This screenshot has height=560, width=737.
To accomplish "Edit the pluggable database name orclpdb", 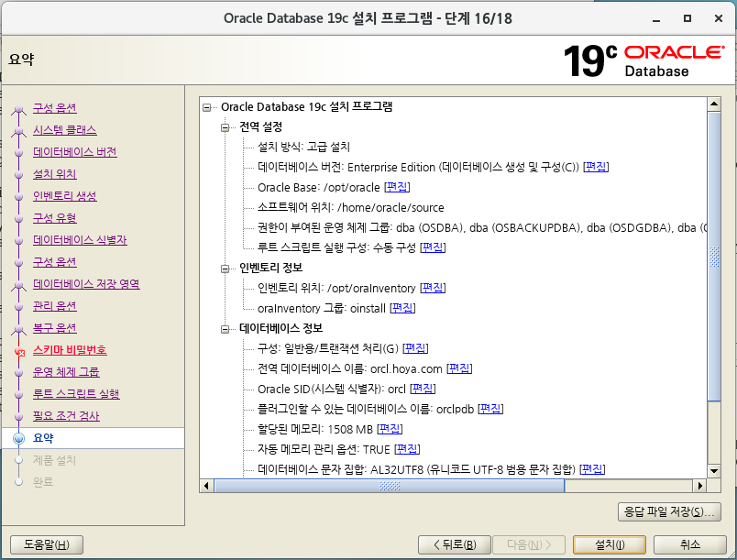I will (x=490, y=409).
